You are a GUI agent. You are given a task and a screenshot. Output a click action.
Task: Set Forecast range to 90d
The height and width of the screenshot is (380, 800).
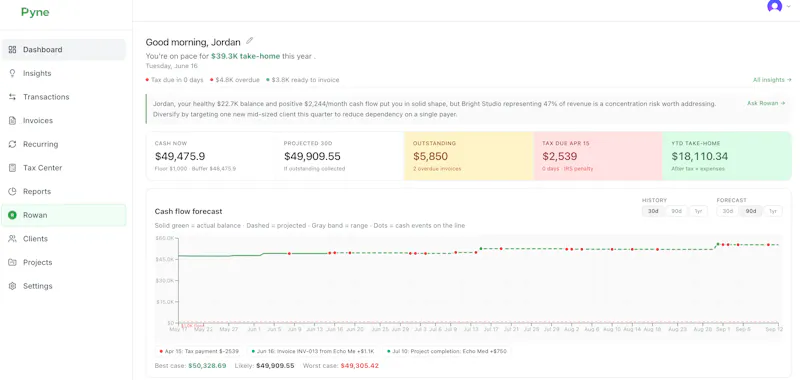[751, 211]
